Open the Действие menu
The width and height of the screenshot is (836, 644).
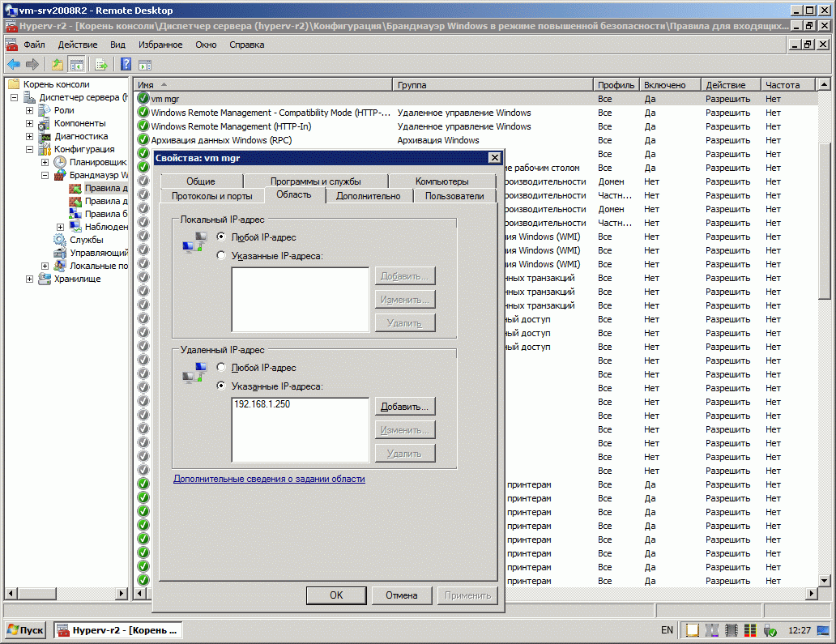[x=78, y=45]
